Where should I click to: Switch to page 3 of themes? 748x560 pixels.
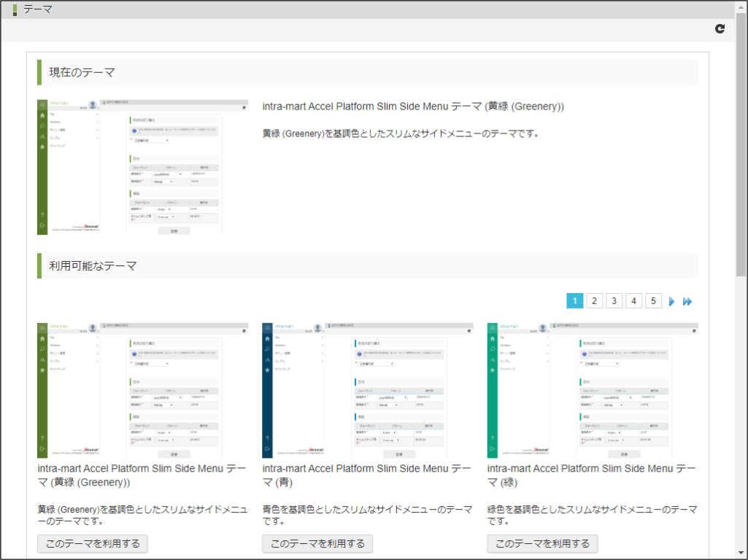(x=614, y=301)
